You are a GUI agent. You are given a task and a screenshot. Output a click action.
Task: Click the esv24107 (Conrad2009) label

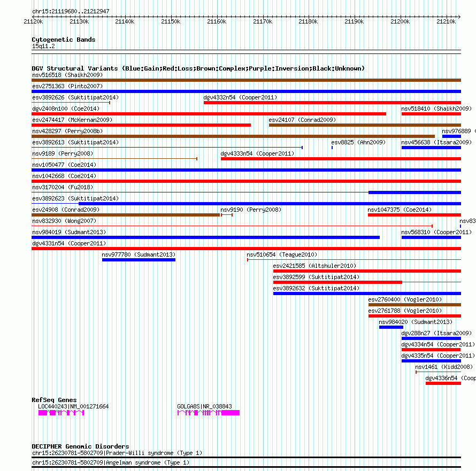click(x=302, y=120)
